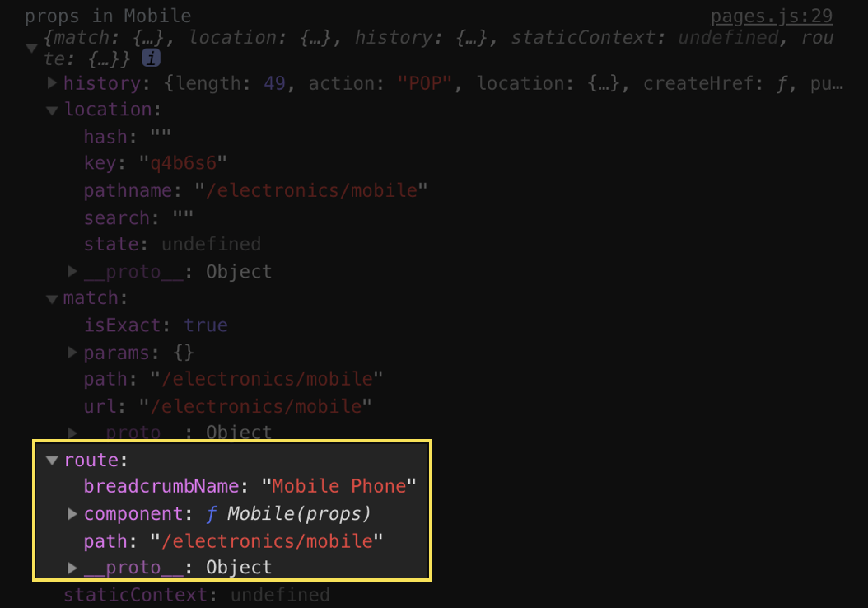Expand __proto__ under route
Viewport: 868px width, 608px height.
pos(72,567)
